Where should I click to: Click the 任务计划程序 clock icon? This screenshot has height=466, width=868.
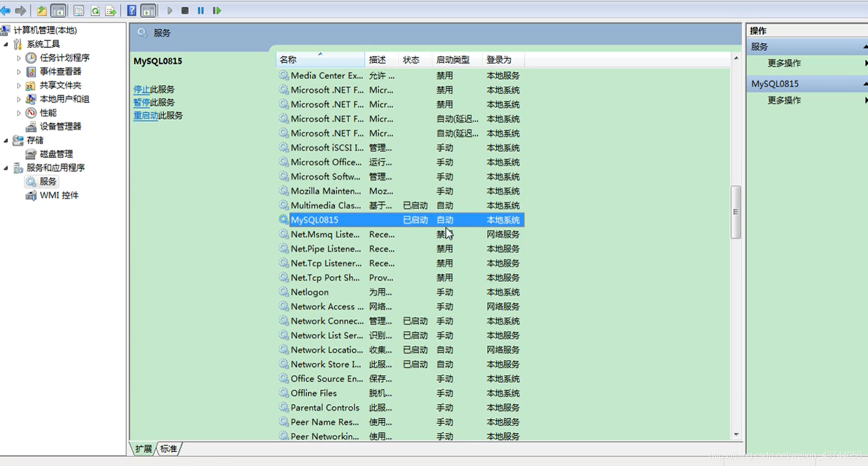tap(31, 58)
